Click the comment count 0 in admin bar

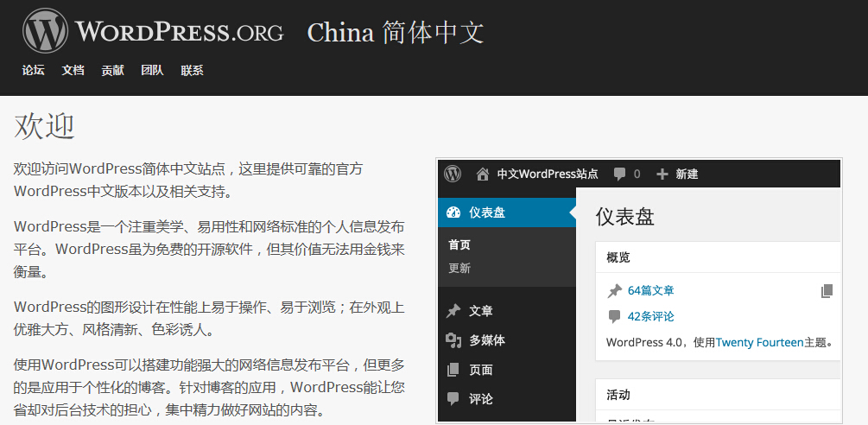point(637,174)
